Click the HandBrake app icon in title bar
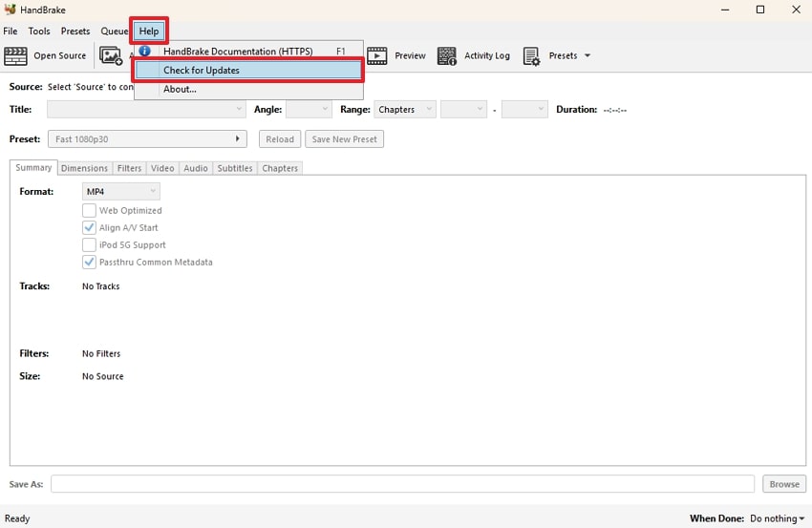 pyautogui.click(x=11, y=10)
